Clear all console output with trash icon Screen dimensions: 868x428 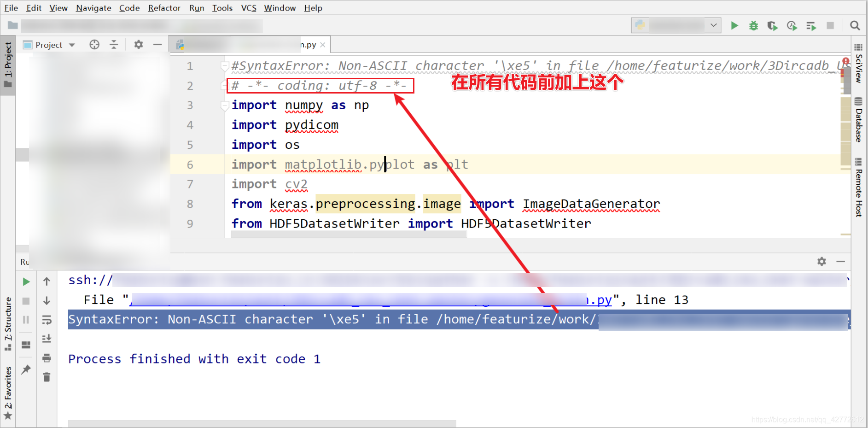pos(47,377)
